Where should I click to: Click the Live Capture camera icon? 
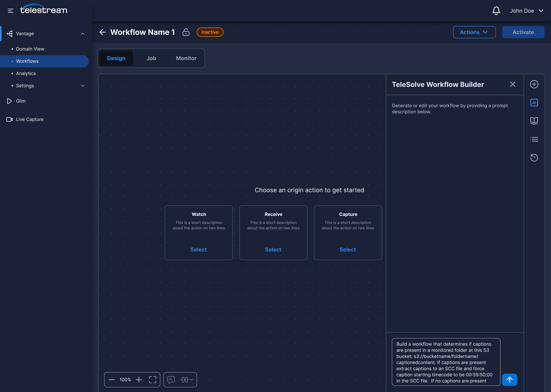coord(10,119)
